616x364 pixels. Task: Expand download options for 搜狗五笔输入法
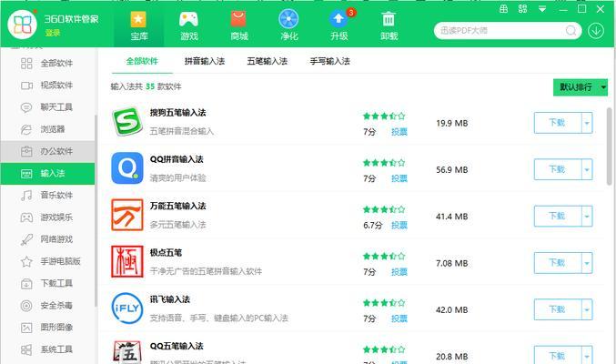(x=587, y=123)
